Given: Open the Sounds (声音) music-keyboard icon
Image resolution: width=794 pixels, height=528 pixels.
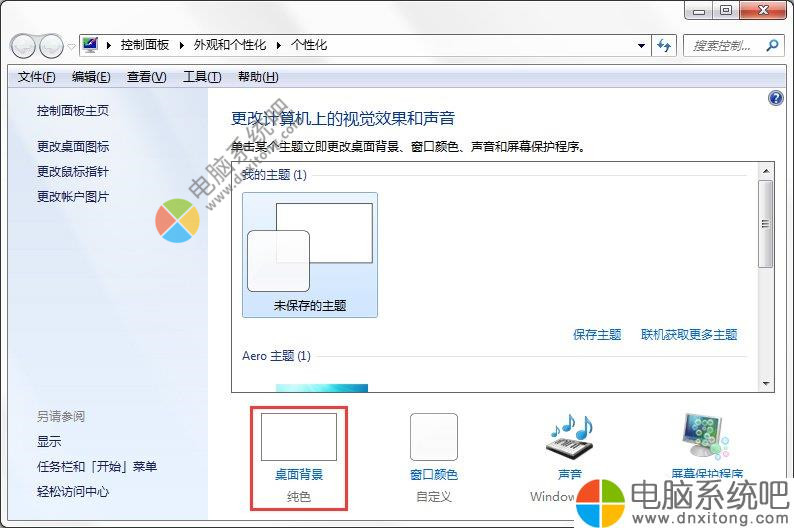Looking at the screenshot, I should pyautogui.click(x=571, y=436).
